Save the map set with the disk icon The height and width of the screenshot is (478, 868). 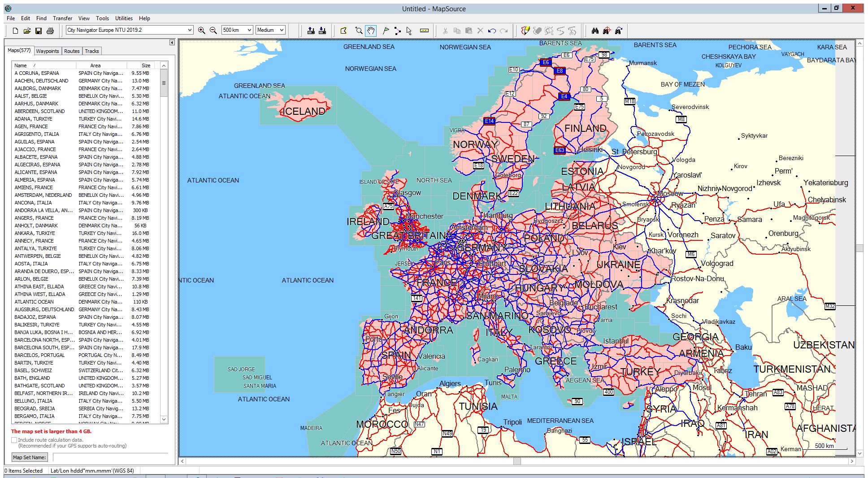39,30
